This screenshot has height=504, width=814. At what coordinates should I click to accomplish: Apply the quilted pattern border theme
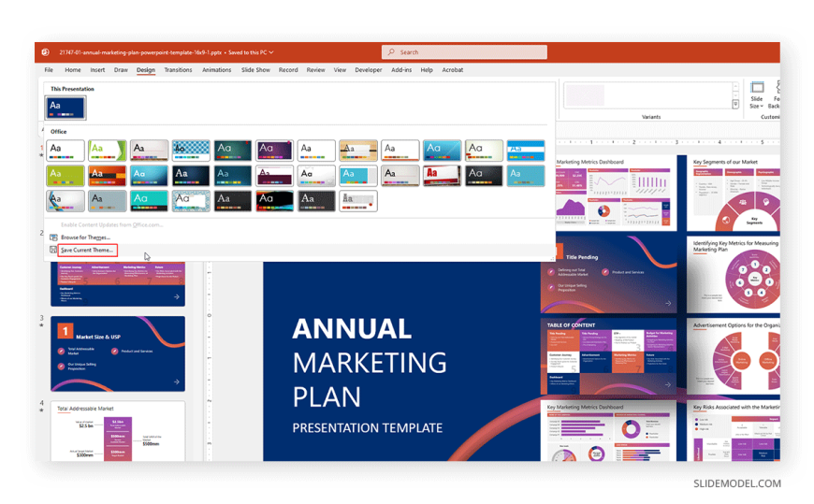coord(191,201)
